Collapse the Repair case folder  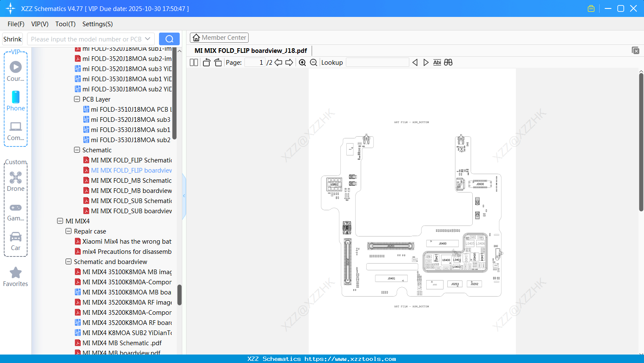[69, 231]
